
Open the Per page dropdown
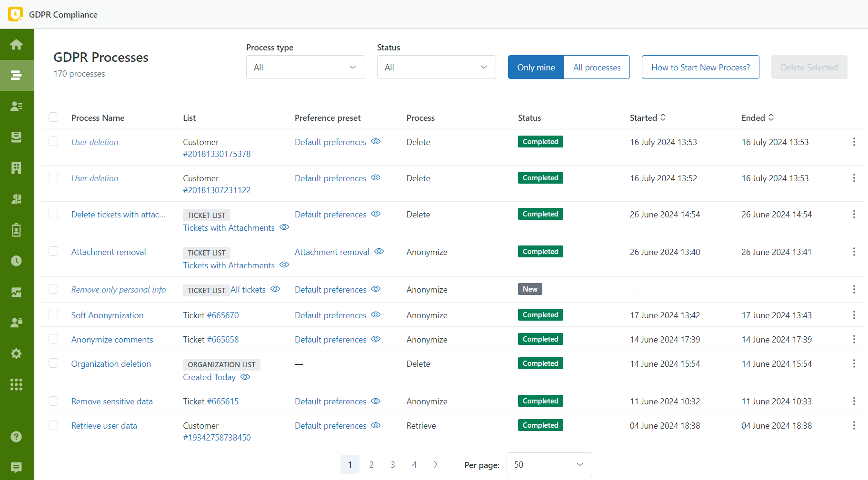click(549, 464)
